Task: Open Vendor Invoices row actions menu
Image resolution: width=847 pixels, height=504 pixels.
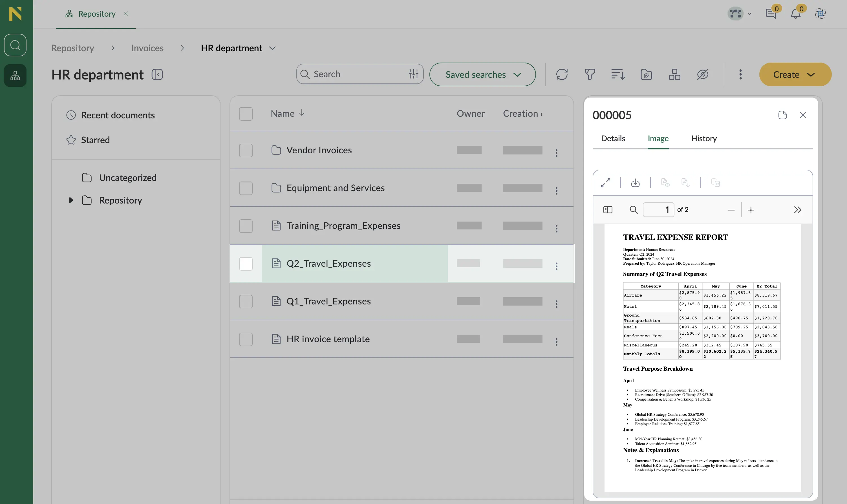Action: point(556,153)
